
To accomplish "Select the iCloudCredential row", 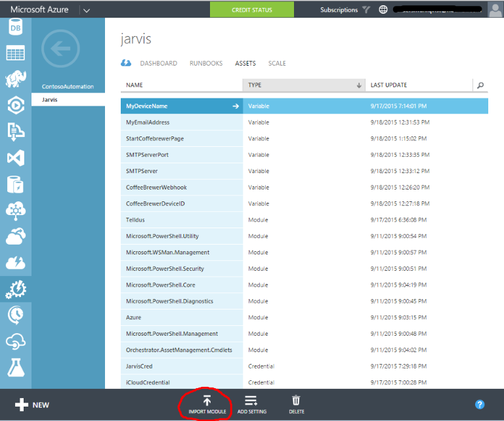I will [304, 382].
